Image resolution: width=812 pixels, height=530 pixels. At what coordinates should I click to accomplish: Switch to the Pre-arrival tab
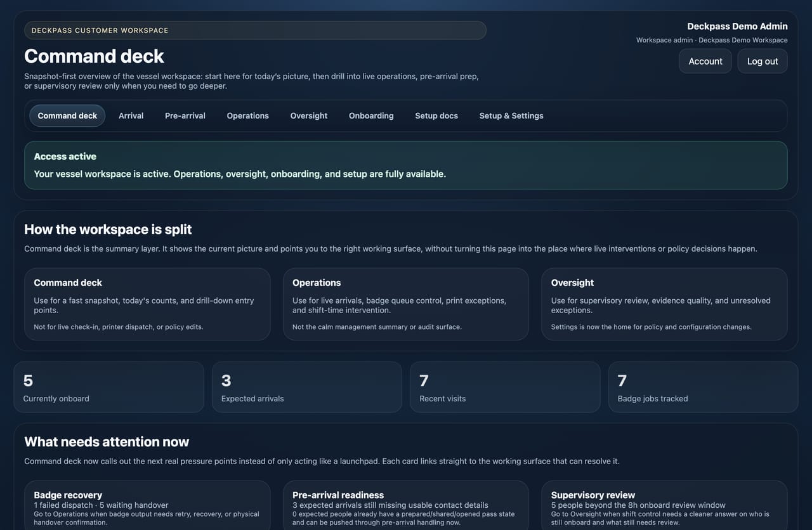pyautogui.click(x=185, y=115)
